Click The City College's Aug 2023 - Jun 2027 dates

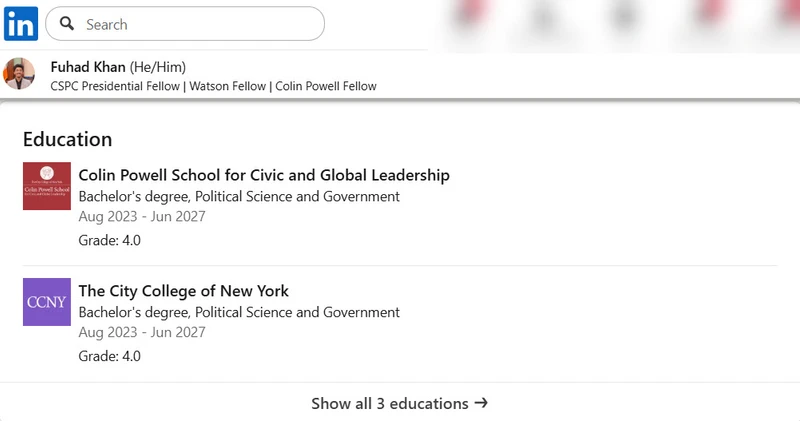[x=142, y=332]
